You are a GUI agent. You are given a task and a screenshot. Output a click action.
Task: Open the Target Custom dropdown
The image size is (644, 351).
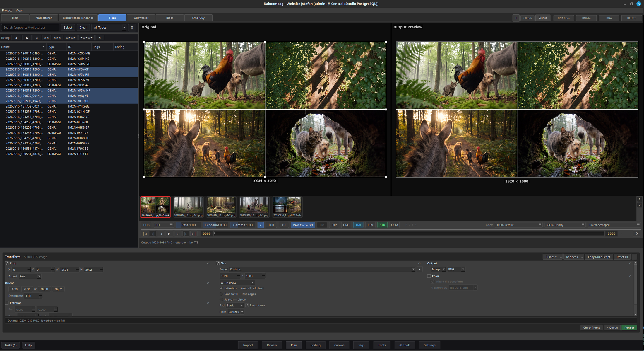point(322,269)
